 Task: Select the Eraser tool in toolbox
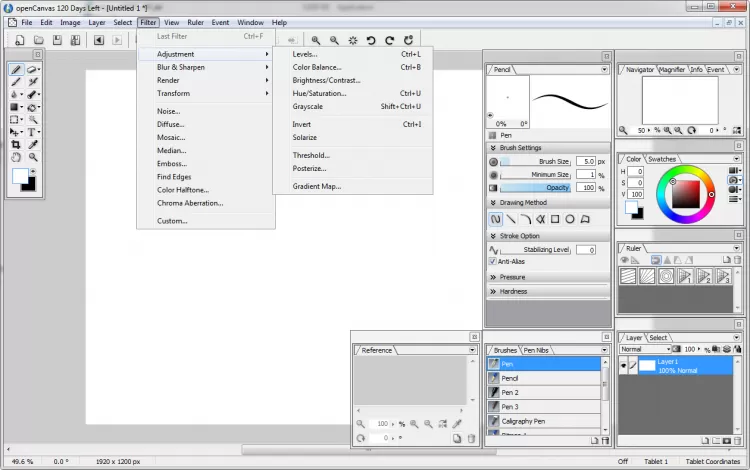coord(33,69)
